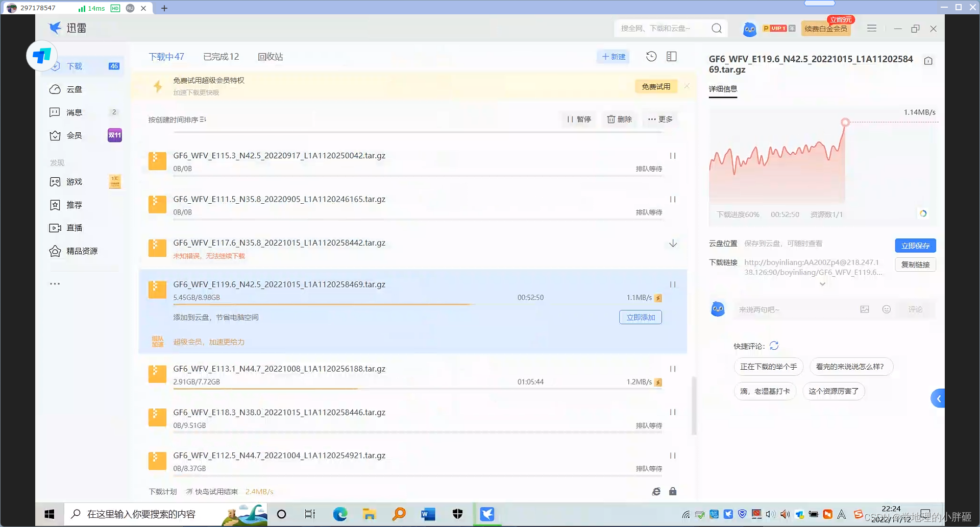
Task: Click acceleration icon beside 1.2MB/s speed
Action: 658,382
